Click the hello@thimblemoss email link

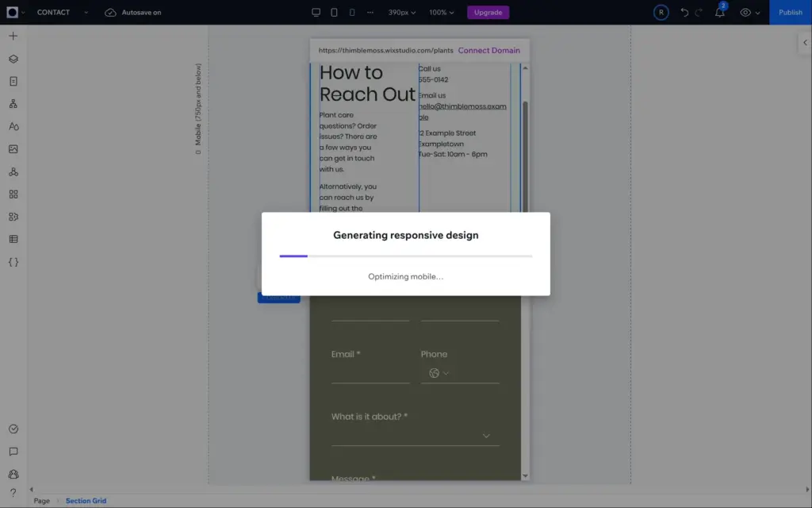[462, 111]
